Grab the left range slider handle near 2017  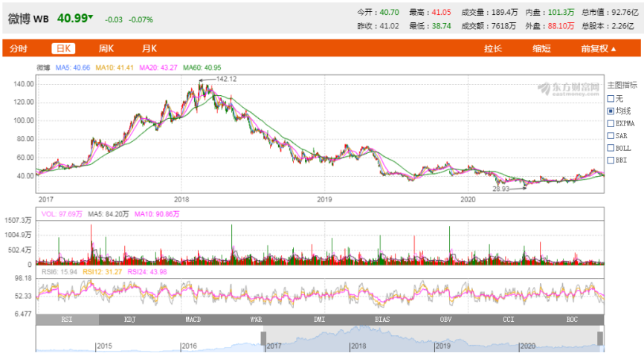[263, 339]
